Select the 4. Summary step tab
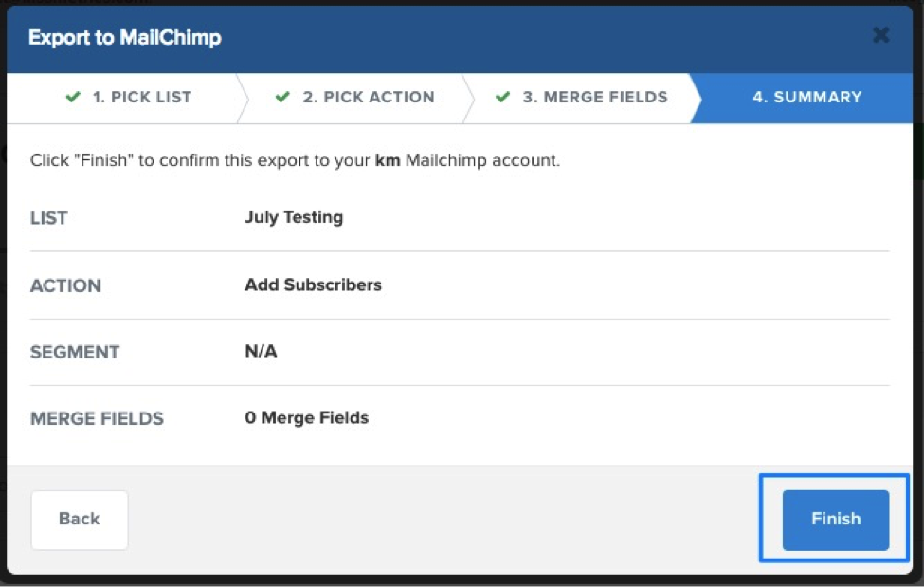924x587 pixels. tap(806, 97)
